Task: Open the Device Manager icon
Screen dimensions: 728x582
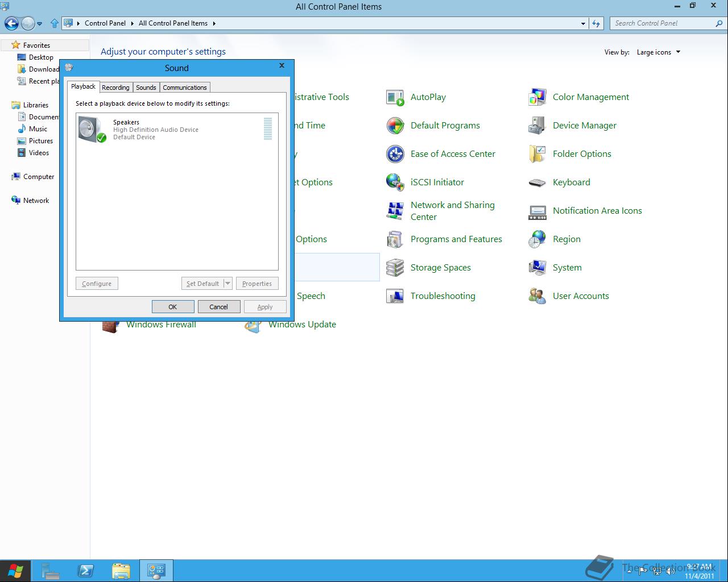Action: pos(537,126)
